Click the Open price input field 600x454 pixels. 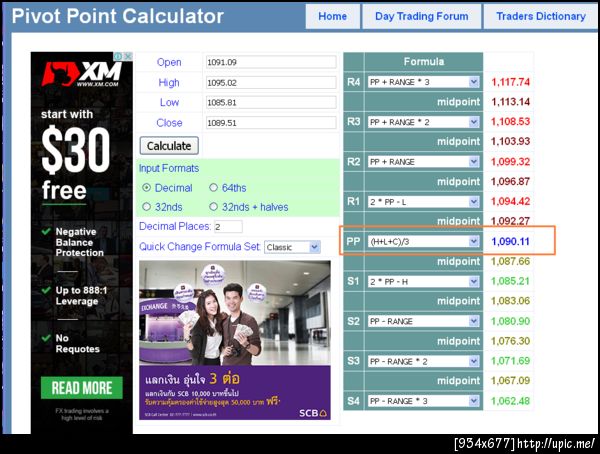point(271,62)
